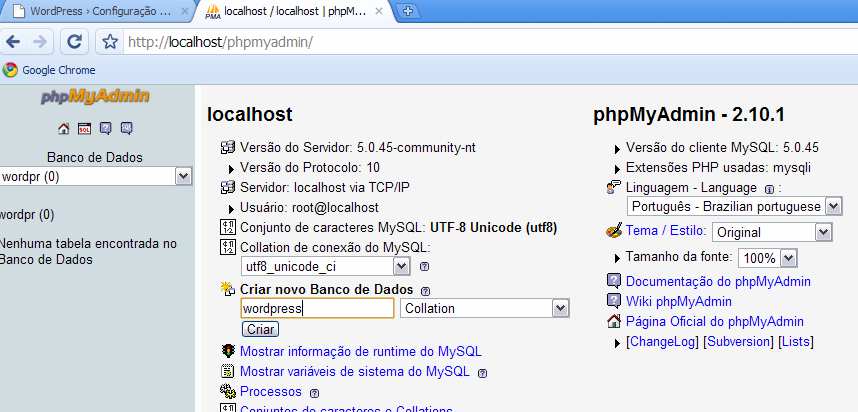Click 'Versão do Protocolo: 10' text

coord(310,167)
